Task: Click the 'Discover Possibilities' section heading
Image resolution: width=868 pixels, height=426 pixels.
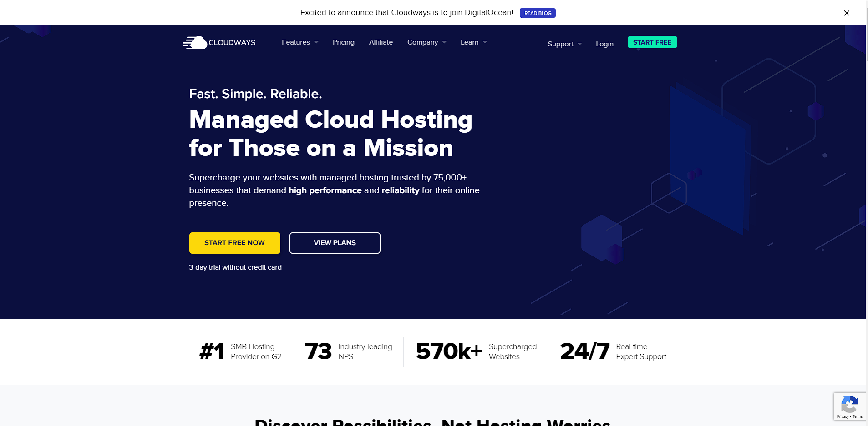Action: [x=432, y=422]
